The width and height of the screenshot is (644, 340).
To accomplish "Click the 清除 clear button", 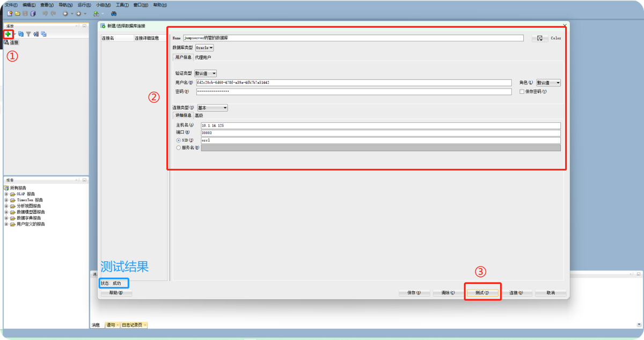I will pos(448,293).
